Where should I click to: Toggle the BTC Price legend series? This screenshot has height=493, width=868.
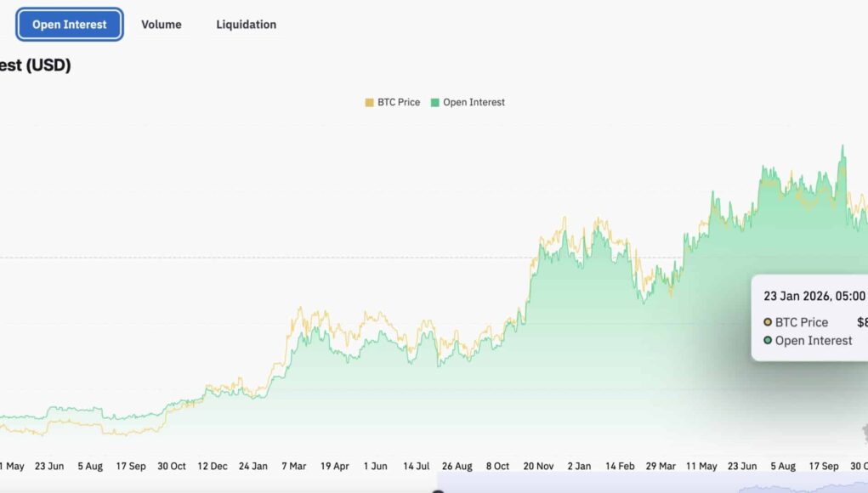click(398, 102)
